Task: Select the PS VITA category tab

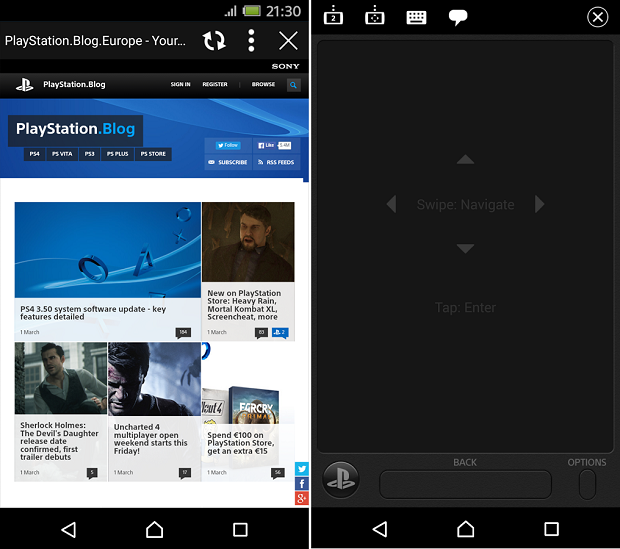Action: point(62,154)
